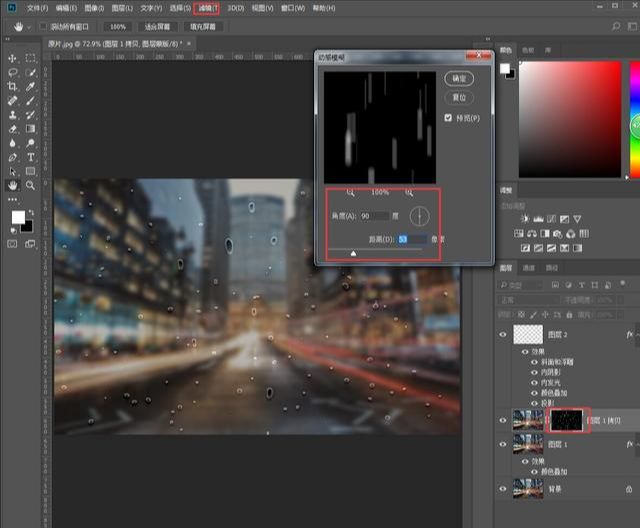Click the foreground color swatch in toolbox
This screenshot has height=528, width=640.
point(18,217)
